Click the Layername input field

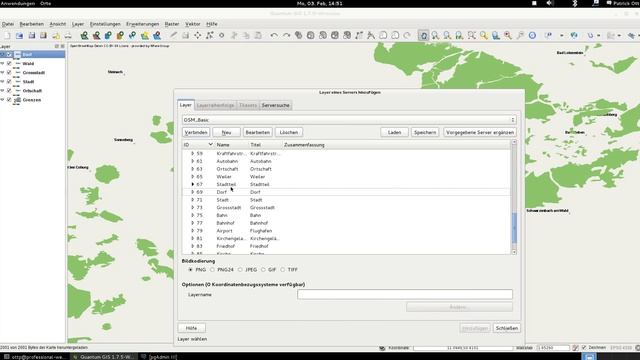pos(405,294)
